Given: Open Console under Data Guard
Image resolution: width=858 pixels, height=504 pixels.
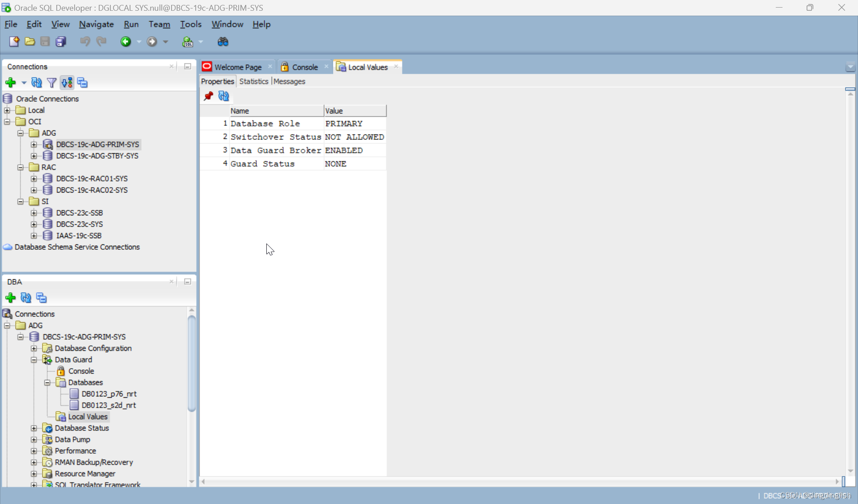Looking at the screenshot, I should pyautogui.click(x=81, y=371).
